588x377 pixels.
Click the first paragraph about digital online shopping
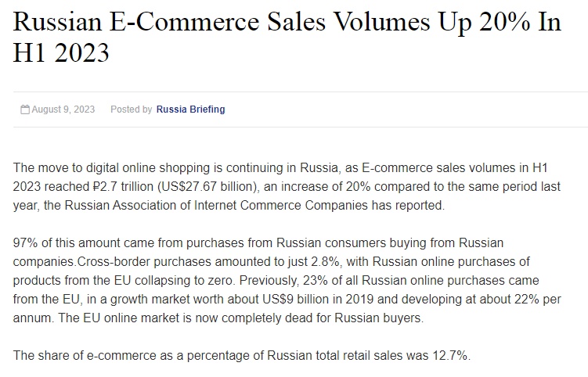tap(287, 187)
